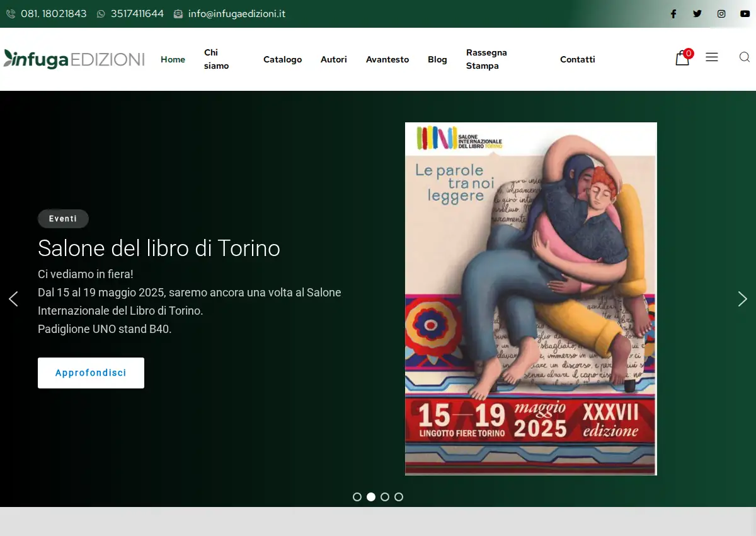The image size is (756, 536).
Task: Open the Chi siamo menu item
Action: tap(216, 59)
